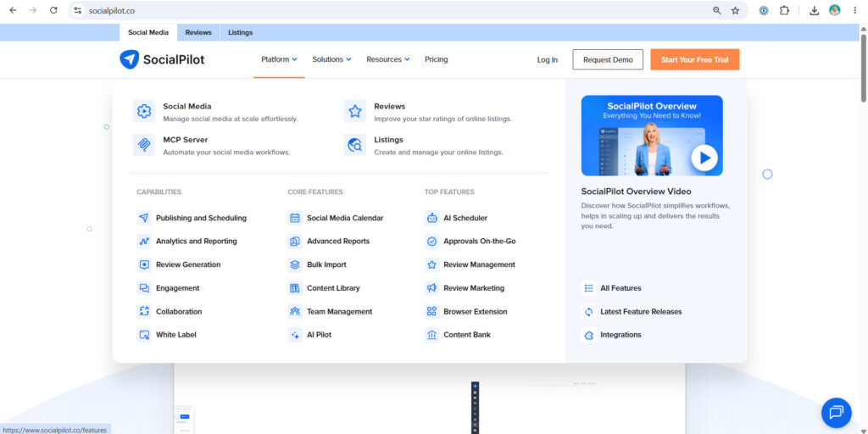Click the Review Marketing megaphone icon
The image size is (868, 434).
click(x=431, y=288)
